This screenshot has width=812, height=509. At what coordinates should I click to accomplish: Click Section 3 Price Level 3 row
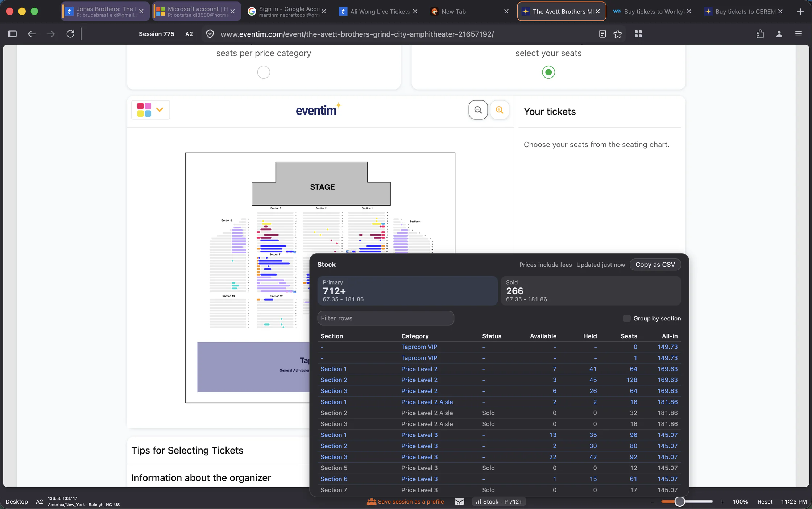click(x=499, y=457)
